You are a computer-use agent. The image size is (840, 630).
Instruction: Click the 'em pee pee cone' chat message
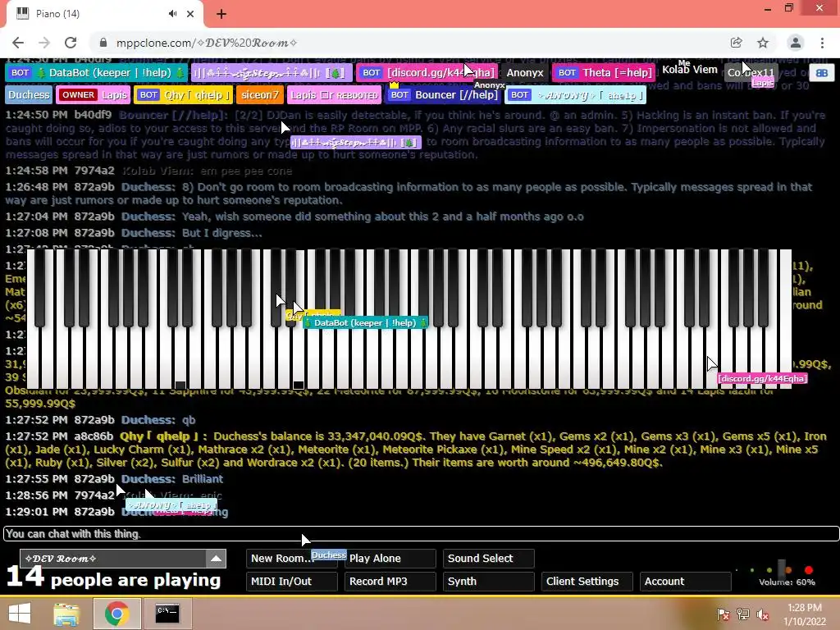click(246, 171)
